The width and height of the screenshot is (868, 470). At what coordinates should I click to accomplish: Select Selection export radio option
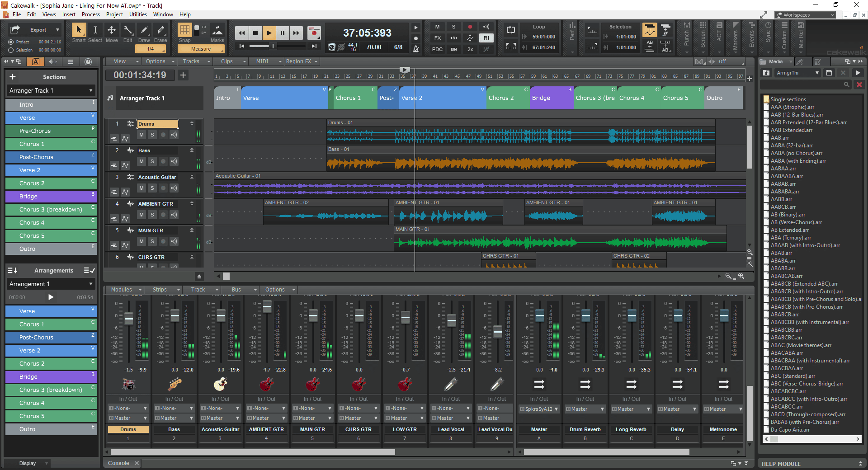click(x=11, y=50)
